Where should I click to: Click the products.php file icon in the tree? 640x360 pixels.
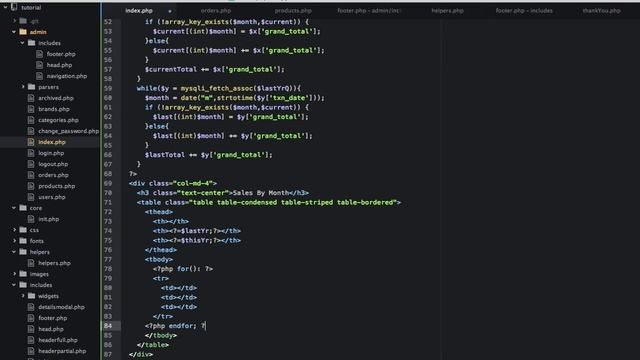(x=31, y=186)
